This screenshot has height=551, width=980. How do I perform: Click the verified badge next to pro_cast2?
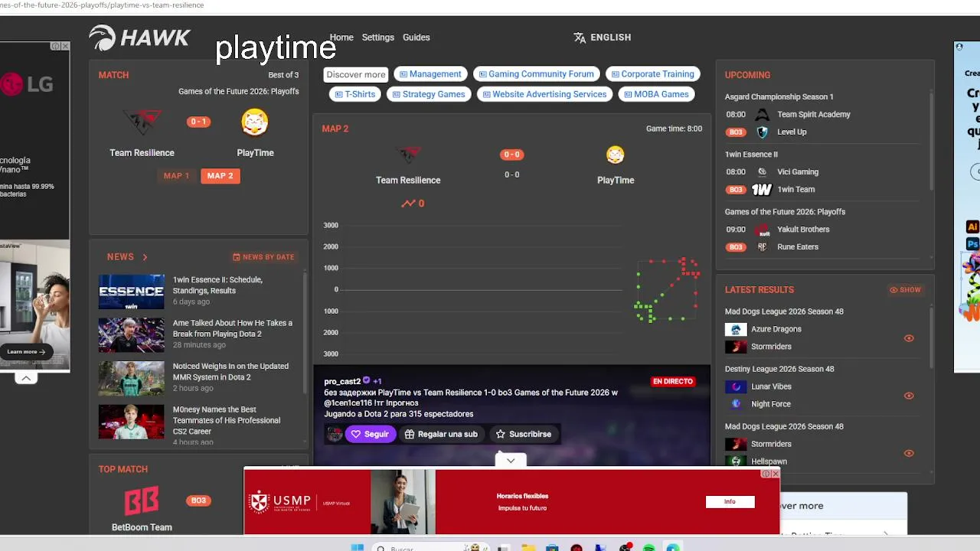click(x=366, y=381)
